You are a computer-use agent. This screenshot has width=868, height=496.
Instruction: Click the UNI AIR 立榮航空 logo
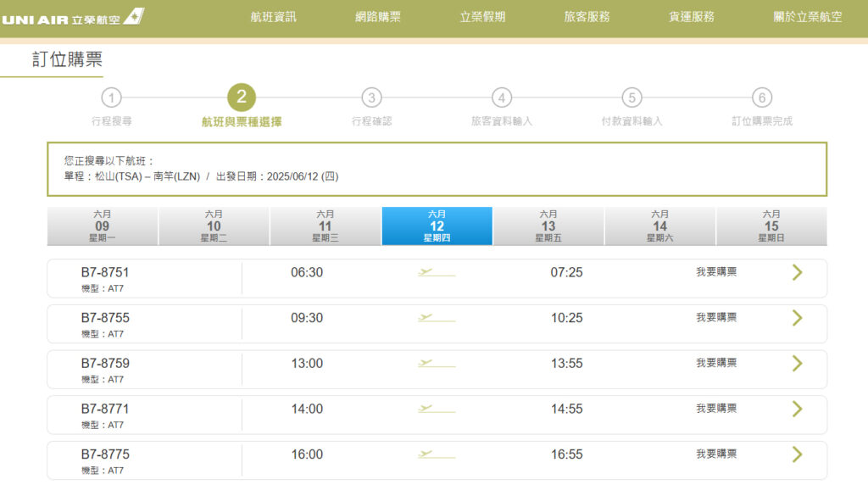coord(72,14)
